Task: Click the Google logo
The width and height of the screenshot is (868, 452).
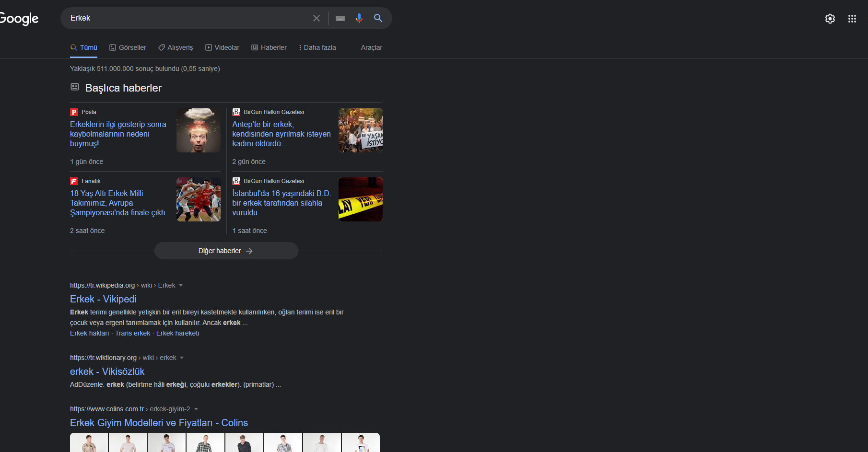Action: [x=19, y=19]
